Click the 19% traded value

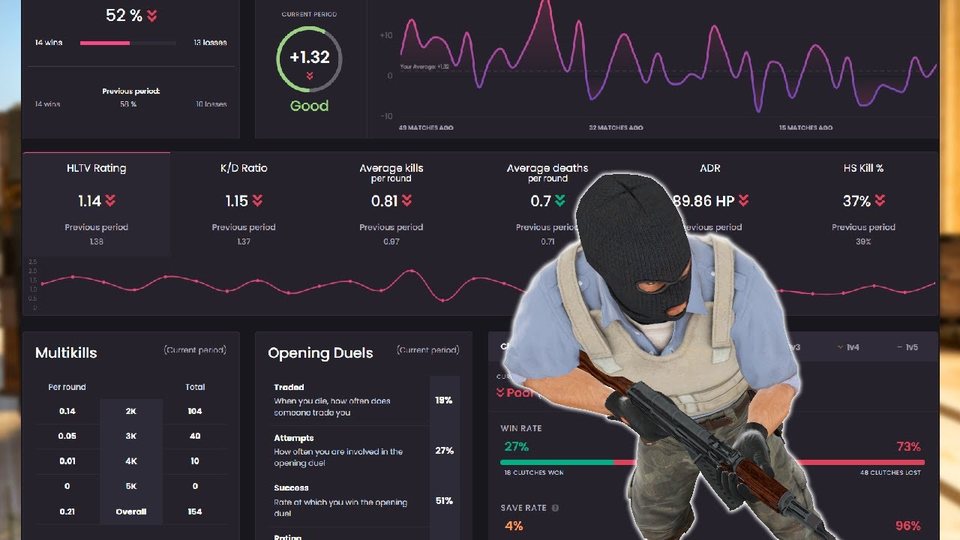click(444, 400)
